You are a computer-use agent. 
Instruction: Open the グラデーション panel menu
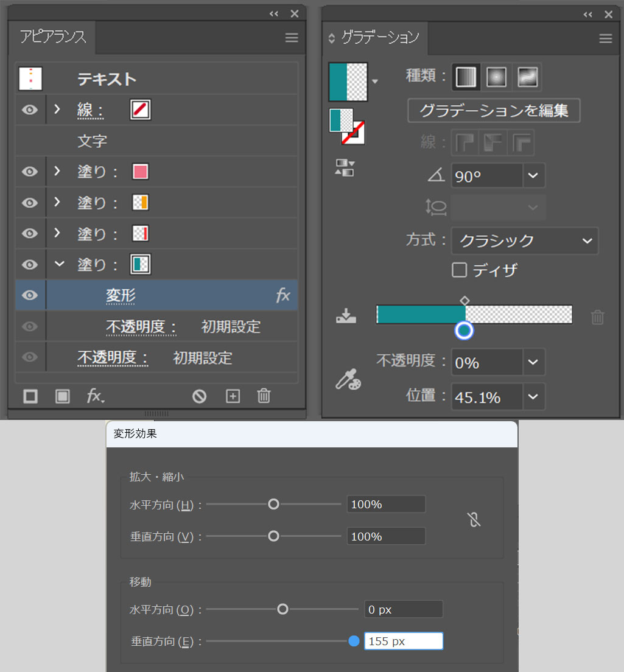[x=605, y=38]
